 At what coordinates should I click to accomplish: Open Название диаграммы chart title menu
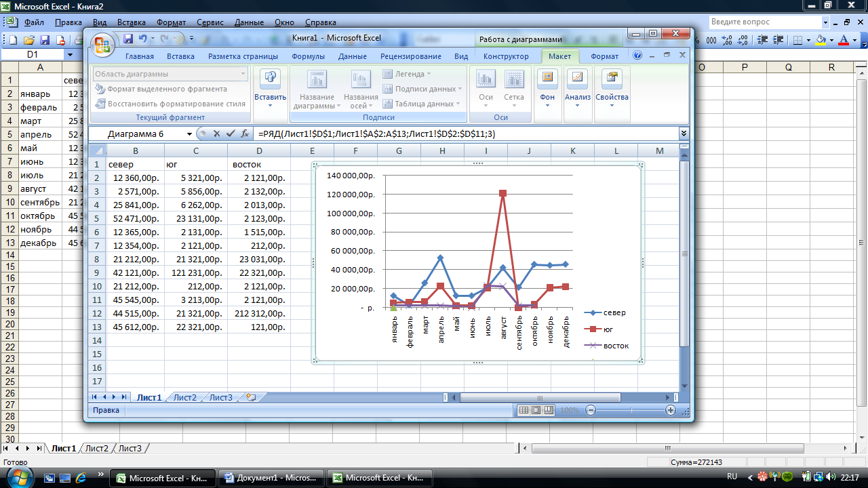pos(317,89)
